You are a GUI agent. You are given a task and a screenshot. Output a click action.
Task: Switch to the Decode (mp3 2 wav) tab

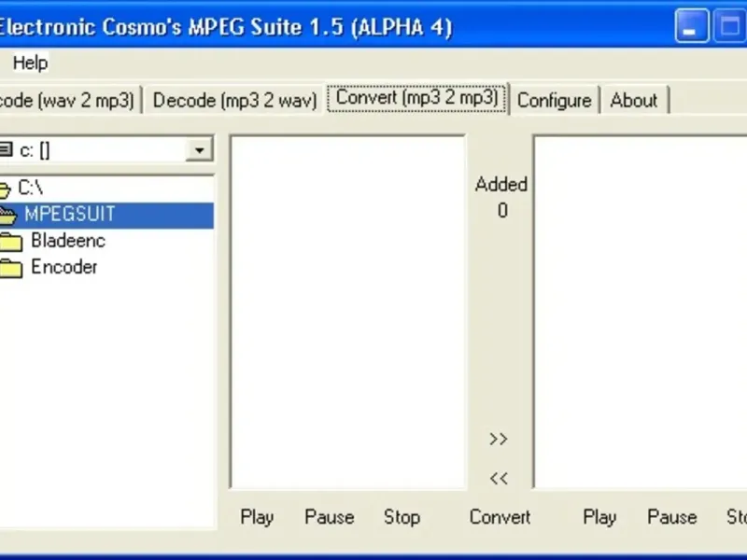pyautogui.click(x=235, y=100)
